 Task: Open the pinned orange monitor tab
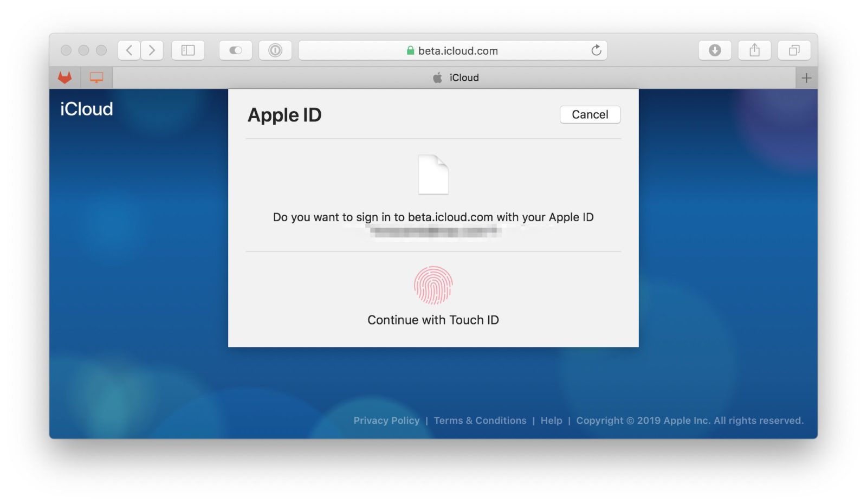pos(96,77)
